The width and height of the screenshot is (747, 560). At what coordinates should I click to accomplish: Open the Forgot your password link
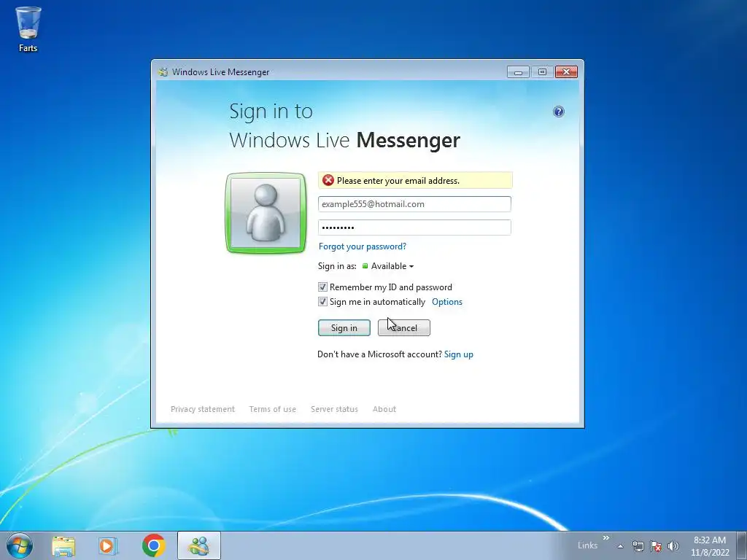point(363,246)
